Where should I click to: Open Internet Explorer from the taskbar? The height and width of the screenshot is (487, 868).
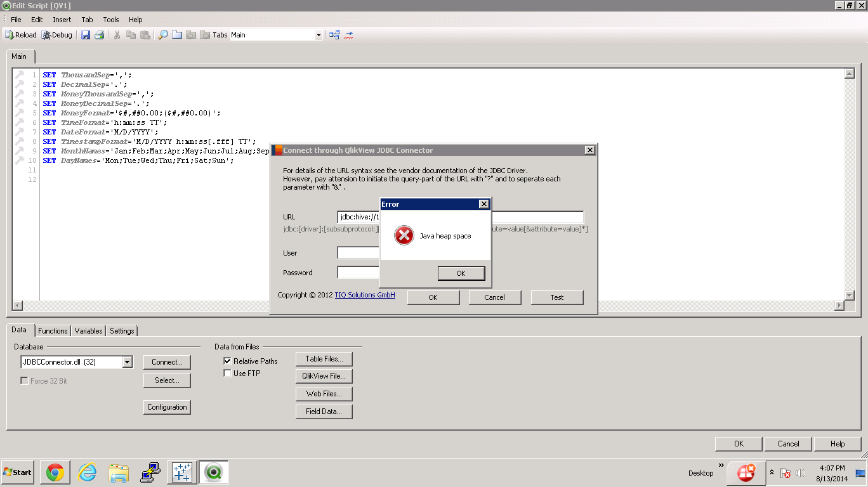pos(87,472)
